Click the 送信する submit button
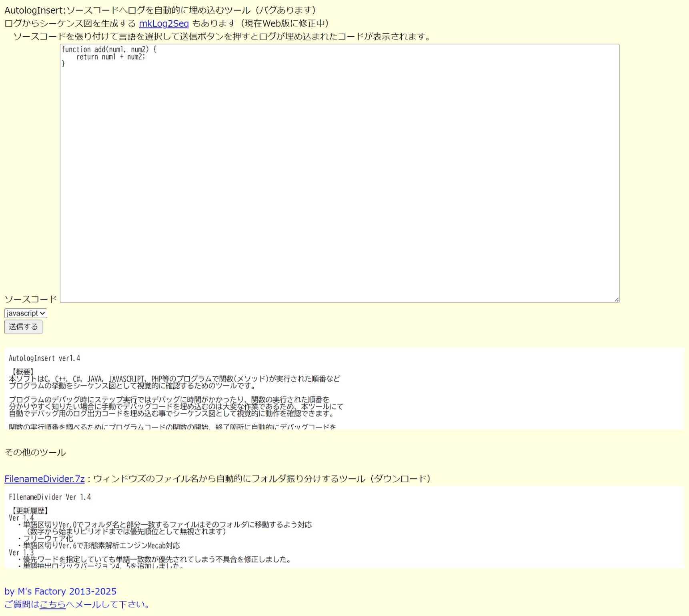689x616 pixels. [x=23, y=327]
